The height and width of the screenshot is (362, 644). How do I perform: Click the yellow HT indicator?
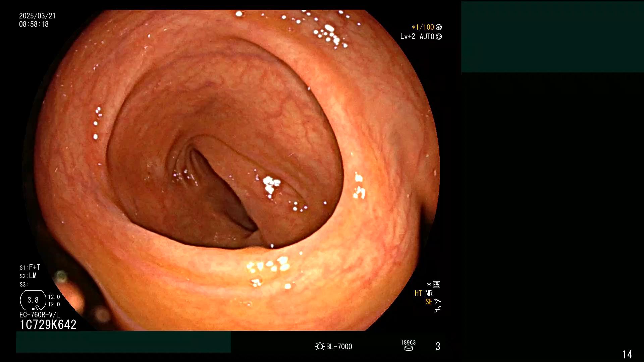tap(418, 293)
